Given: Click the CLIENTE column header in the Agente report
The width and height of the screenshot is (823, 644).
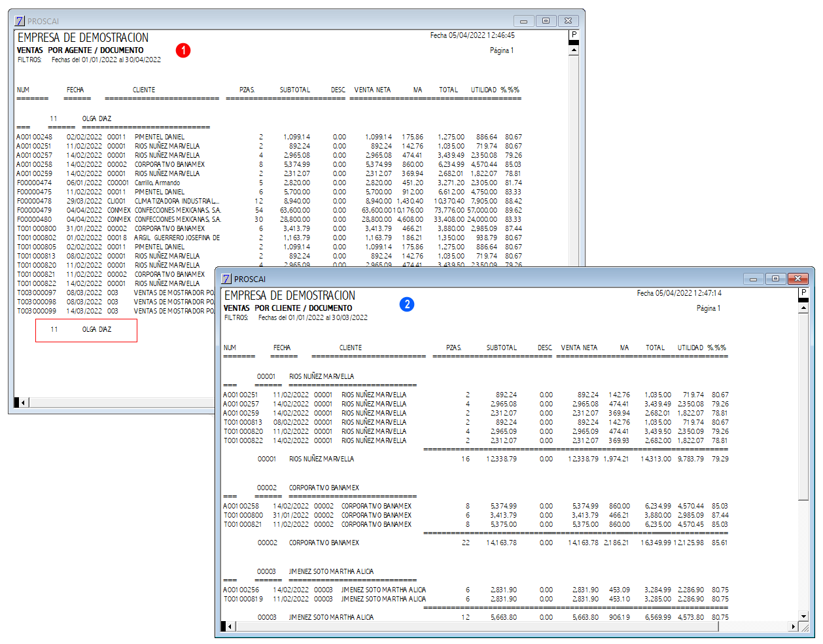Looking at the screenshot, I should pyautogui.click(x=144, y=90).
